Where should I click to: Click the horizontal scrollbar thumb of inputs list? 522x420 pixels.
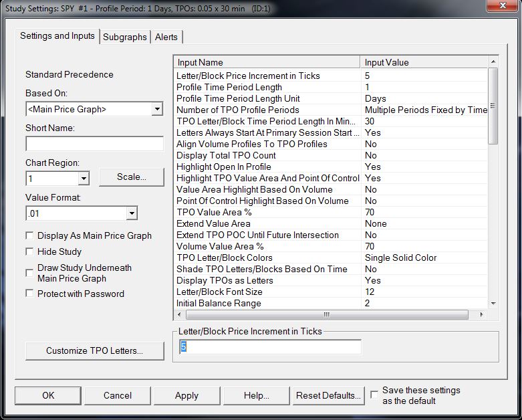pos(327,314)
